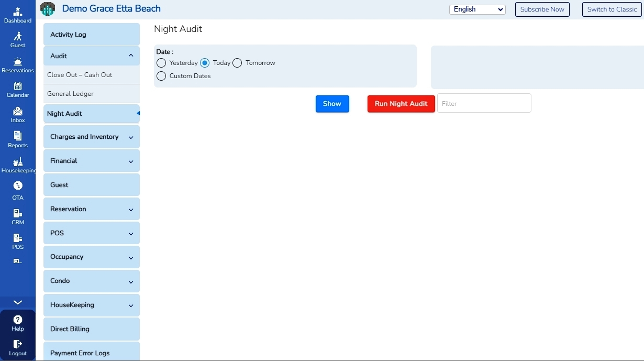Open the Reservations section
The image size is (644, 361).
pyautogui.click(x=18, y=65)
